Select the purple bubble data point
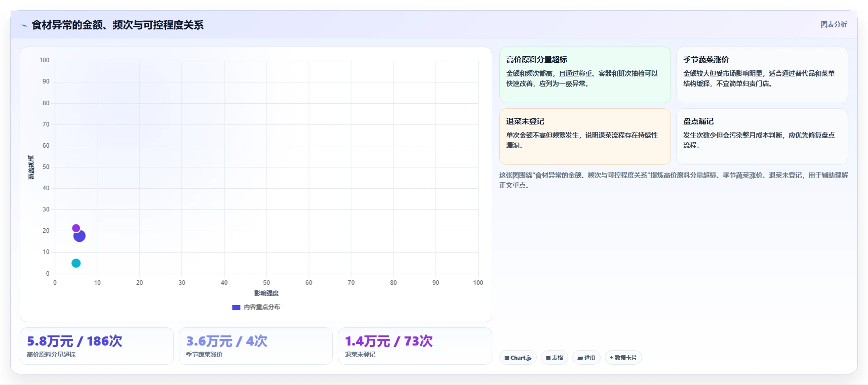 click(x=76, y=228)
